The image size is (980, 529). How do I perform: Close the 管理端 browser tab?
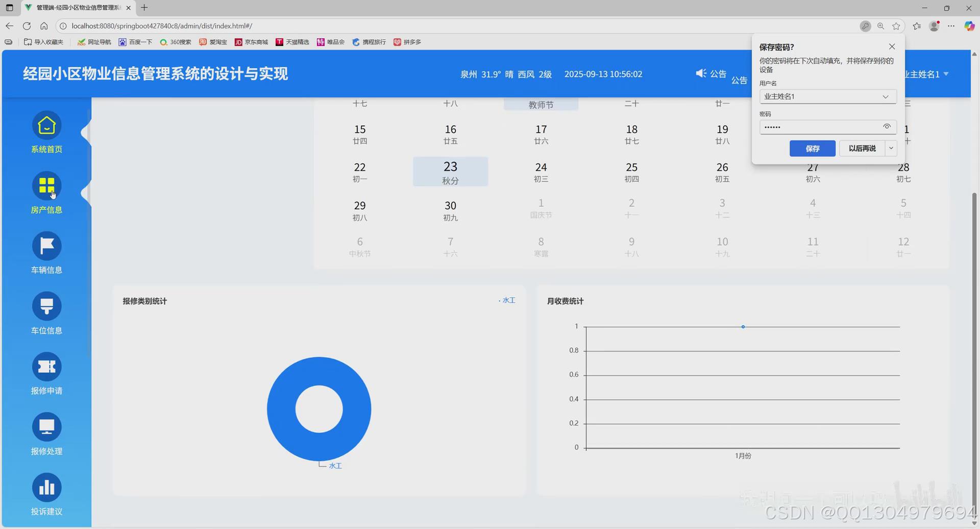point(129,8)
